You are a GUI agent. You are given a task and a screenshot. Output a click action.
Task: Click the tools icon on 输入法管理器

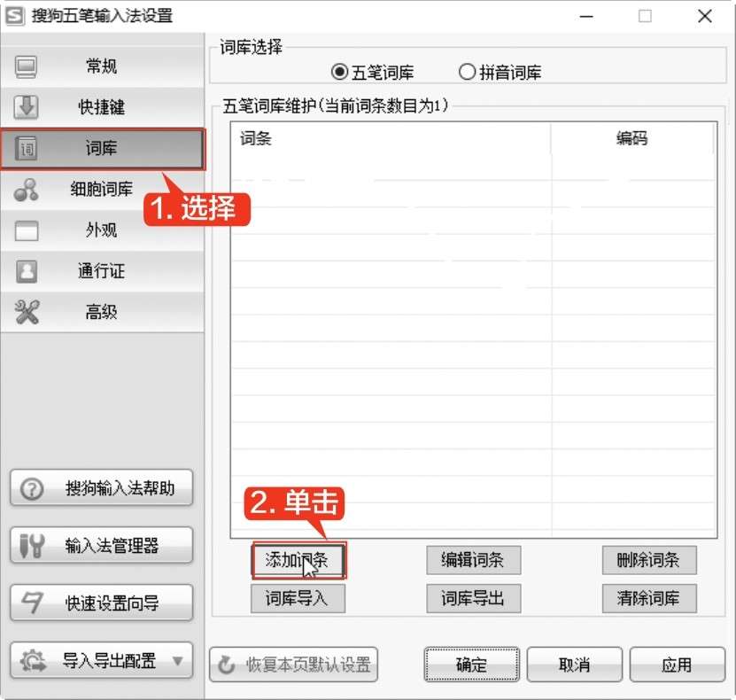click(x=32, y=546)
